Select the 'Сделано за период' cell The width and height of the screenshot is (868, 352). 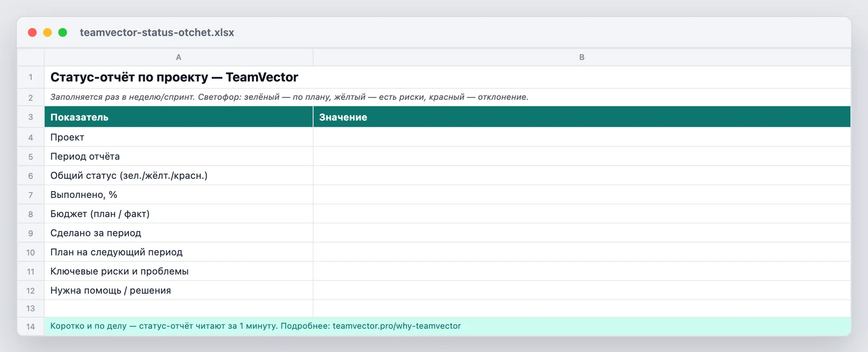pos(178,233)
